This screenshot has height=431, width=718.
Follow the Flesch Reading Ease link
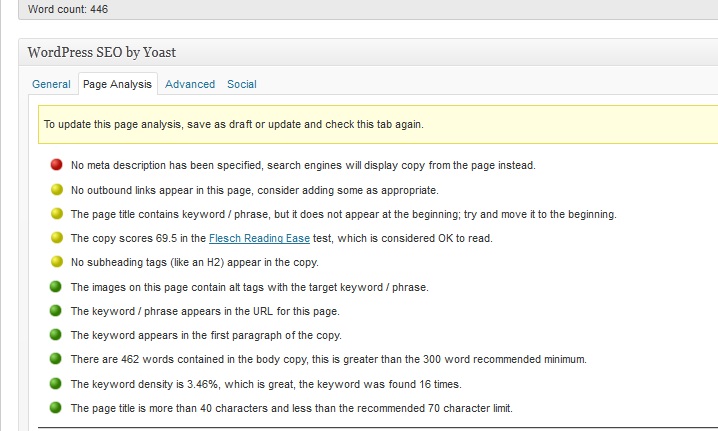(x=259, y=238)
